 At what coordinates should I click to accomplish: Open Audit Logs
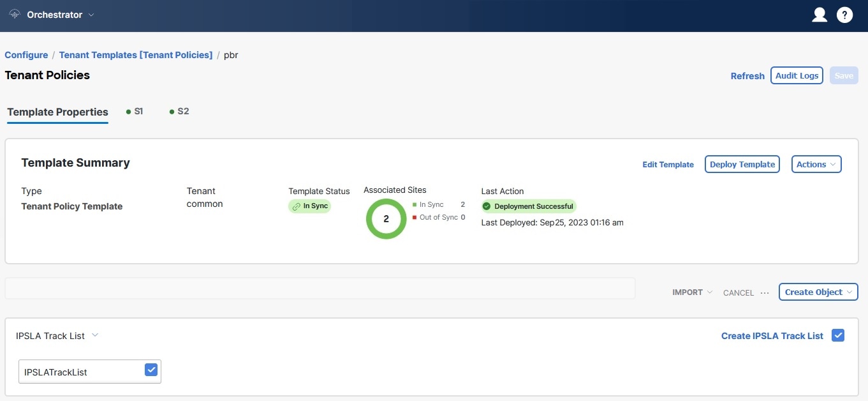click(797, 75)
